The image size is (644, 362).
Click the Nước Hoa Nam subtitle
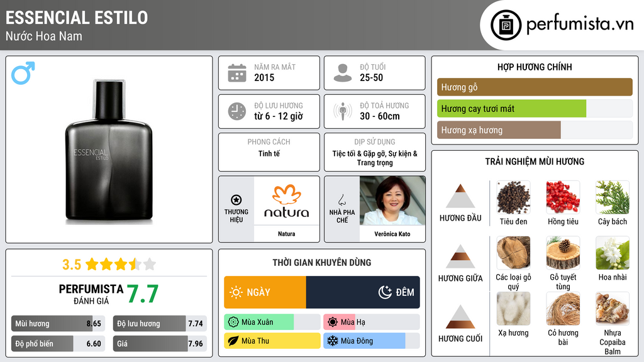[x=44, y=36]
